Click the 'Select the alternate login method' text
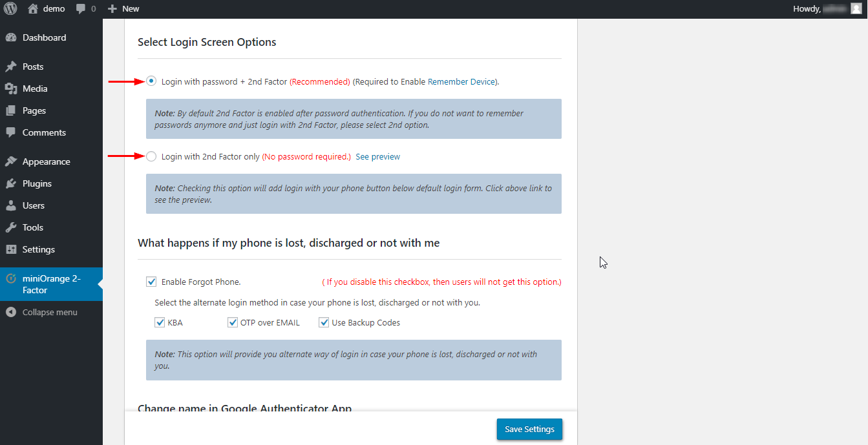Image resolution: width=868 pixels, height=445 pixels. pos(317,302)
